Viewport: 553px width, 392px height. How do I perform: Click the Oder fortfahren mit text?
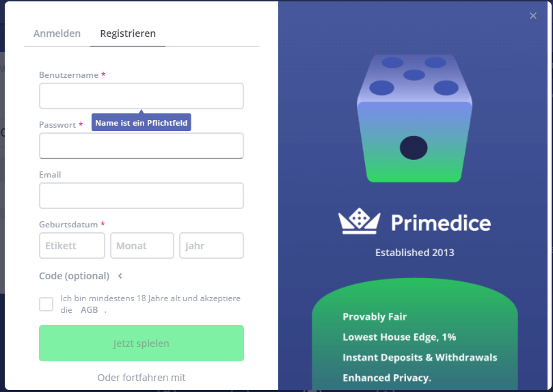click(141, 378)
